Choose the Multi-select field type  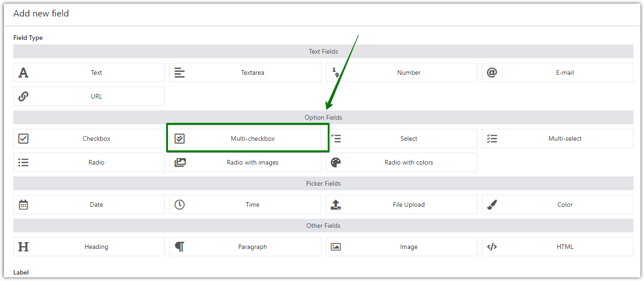557,138
